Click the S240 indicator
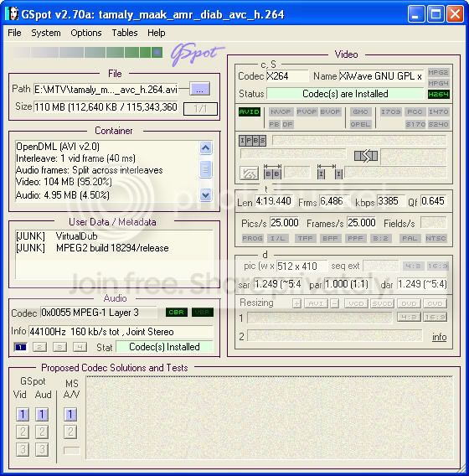Image resolution: width=469 pixels, height=476 pixels. (438, 124)
